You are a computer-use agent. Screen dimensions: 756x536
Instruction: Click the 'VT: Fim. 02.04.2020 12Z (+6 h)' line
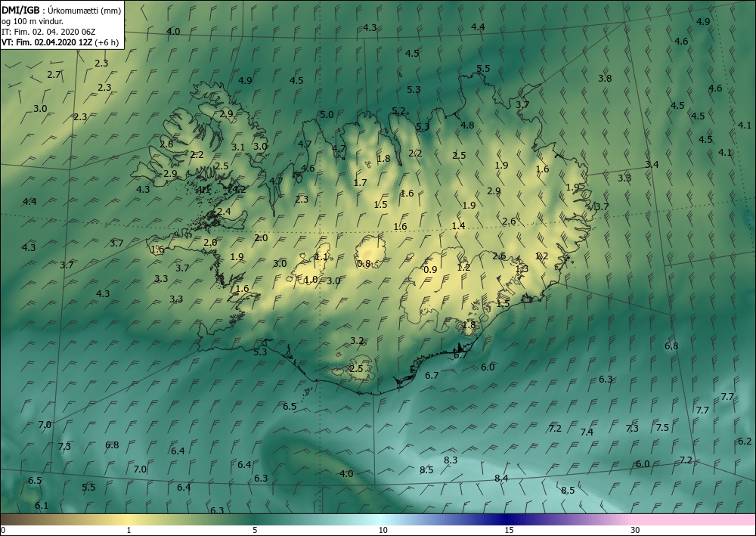click(60, 42)
